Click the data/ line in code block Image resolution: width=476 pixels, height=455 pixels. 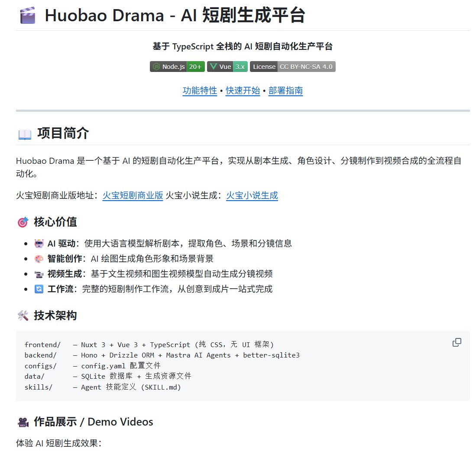pos(108,376)
